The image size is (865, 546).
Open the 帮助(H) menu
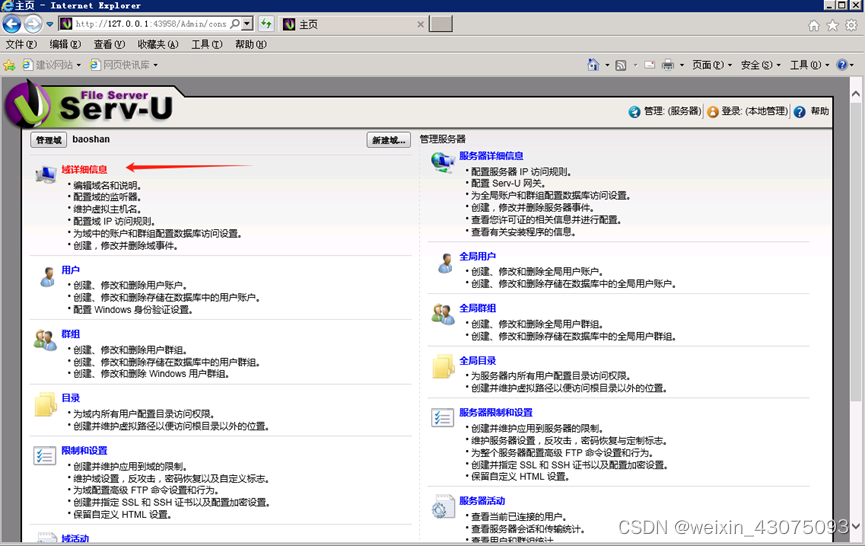click(x=251, y=44)
